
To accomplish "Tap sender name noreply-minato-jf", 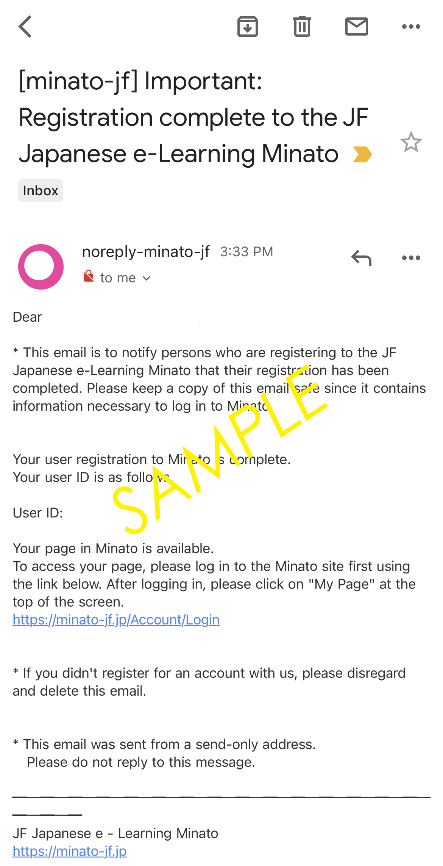I will point(146,252).
